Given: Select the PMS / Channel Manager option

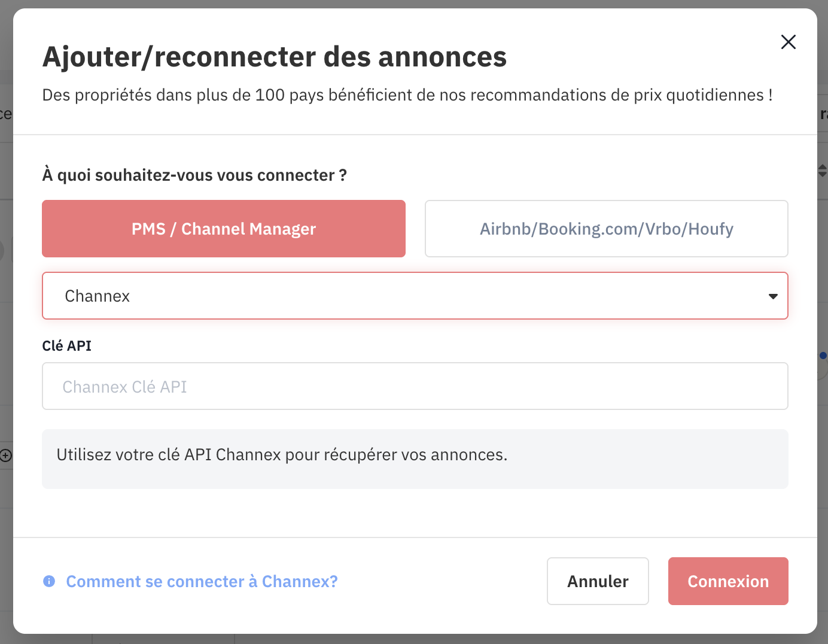Looking at the screenshot, I should click(x=224, y=229).
